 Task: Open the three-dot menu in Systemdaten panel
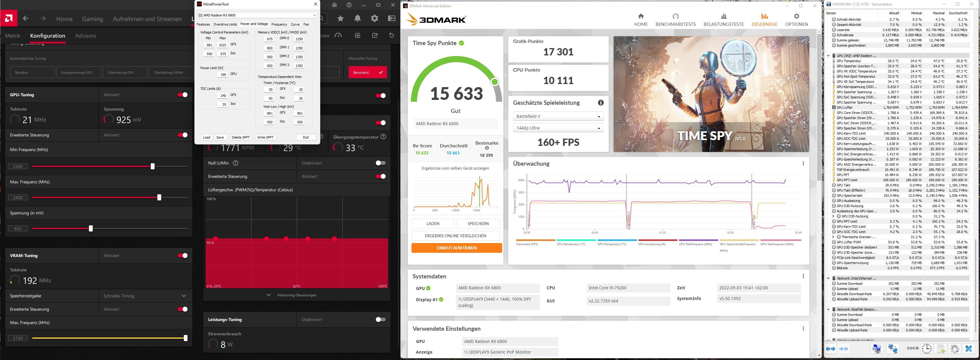[803, 276]
